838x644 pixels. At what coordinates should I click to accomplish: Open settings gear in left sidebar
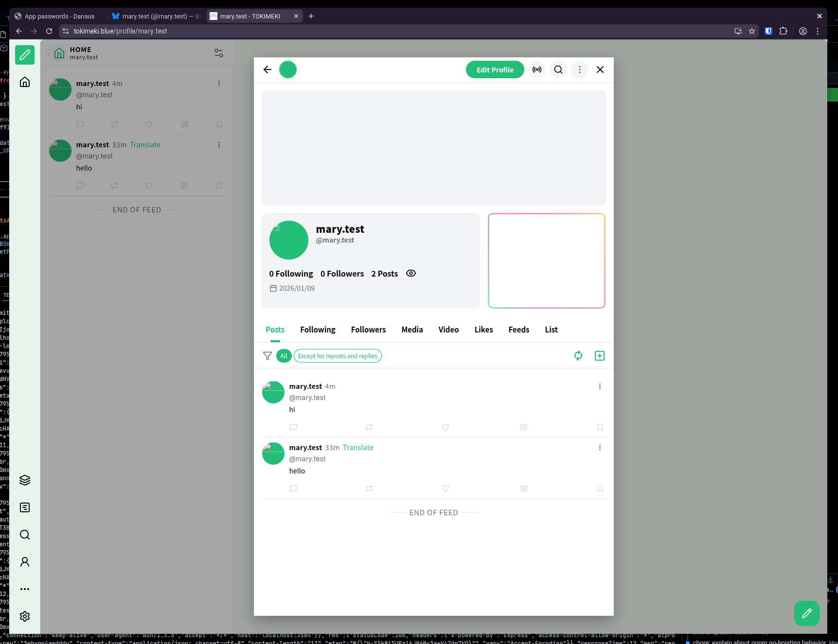(25, 616)
